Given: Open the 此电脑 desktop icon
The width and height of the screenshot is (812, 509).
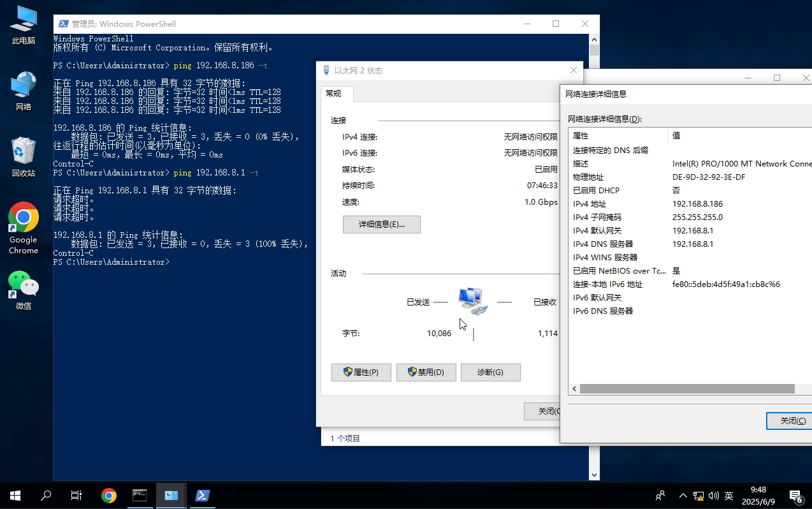Looking at the screenshot, I should point(24,26).
